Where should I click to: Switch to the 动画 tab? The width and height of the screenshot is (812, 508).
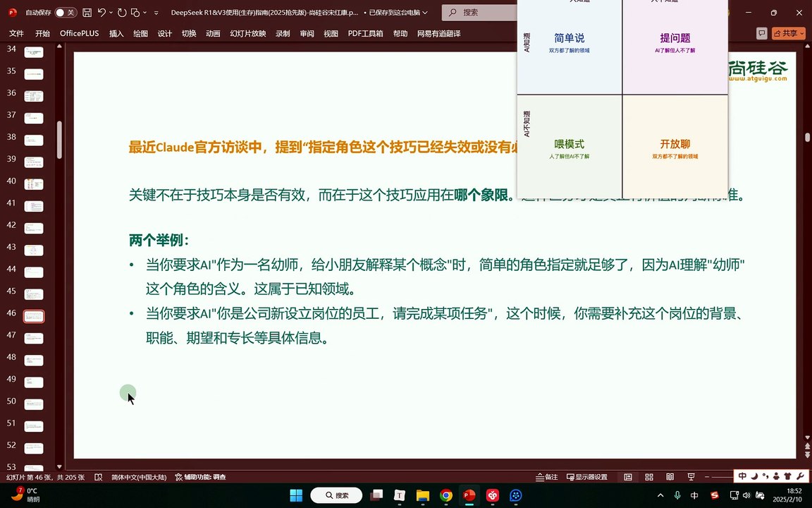pos(213,33)
